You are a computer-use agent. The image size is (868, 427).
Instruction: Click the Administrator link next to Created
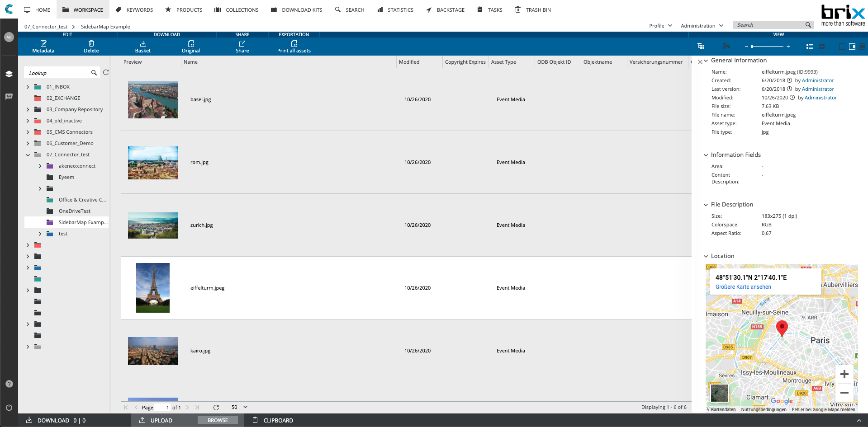coord(818,80)
